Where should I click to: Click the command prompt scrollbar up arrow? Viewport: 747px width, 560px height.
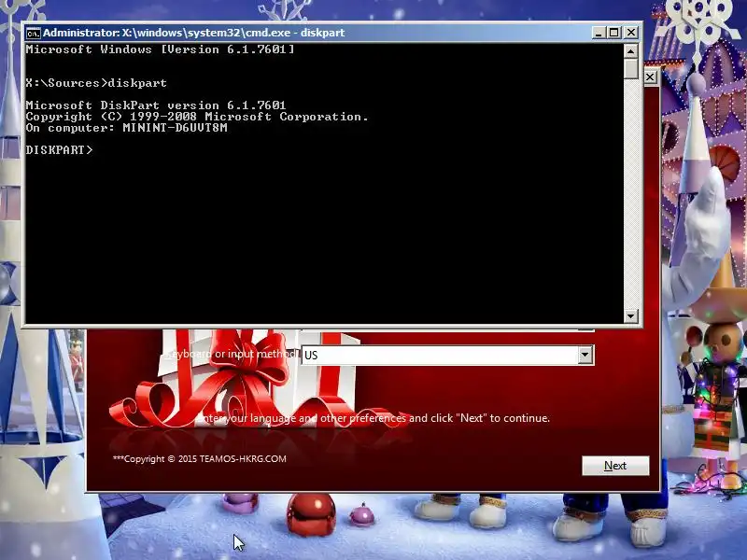tap(631, 50)
